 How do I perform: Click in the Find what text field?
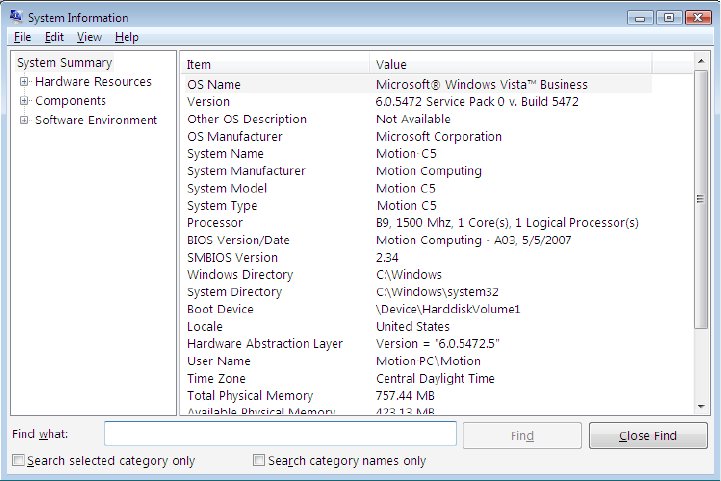(280, 434)
